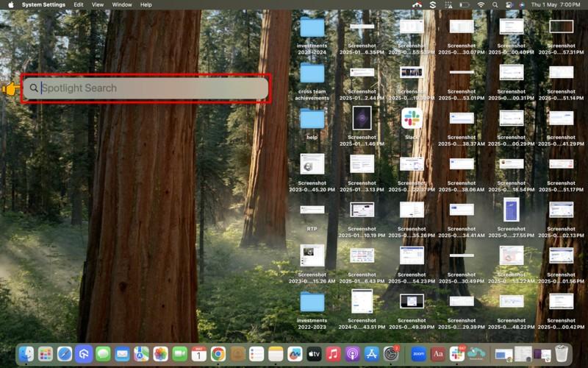The image size is (588, 368).
Task: Click the date and time display
Action: [556, 5]
